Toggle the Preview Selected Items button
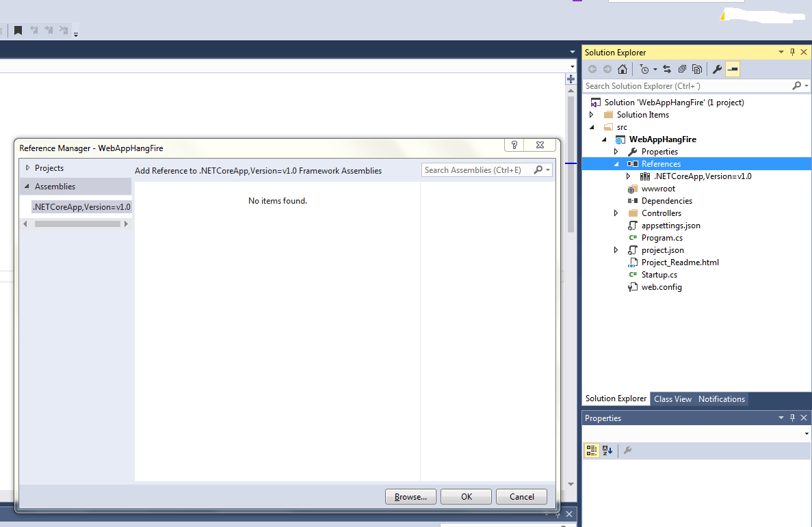This screenshot has width=812, height=527. (733, 69)
